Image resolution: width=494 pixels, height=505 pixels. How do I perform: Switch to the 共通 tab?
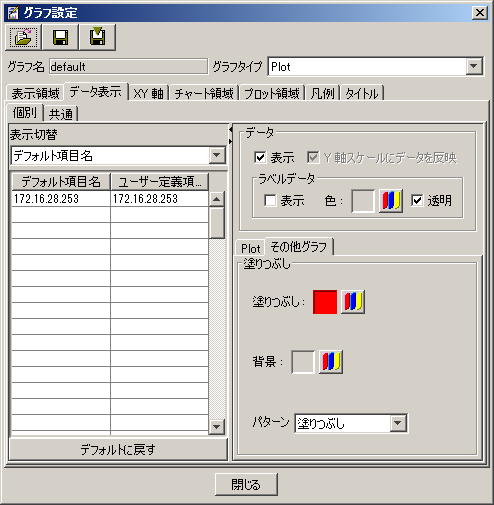(x=61, y=114)
